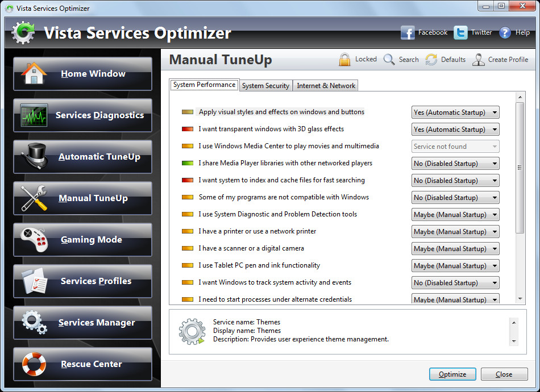Open dropdown for scanner or digital camera
540x392 pixels.
point(455,248)
